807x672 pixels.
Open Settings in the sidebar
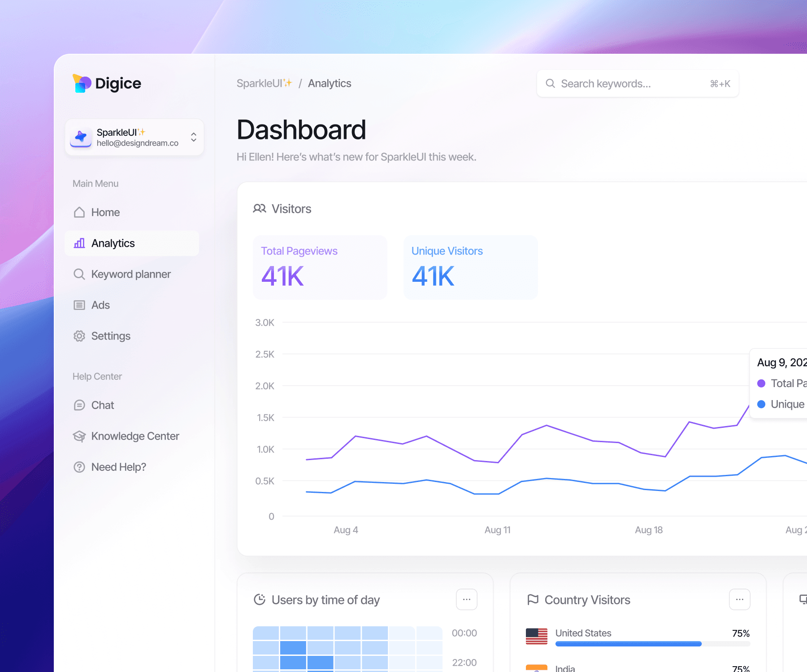pos(132,336)
